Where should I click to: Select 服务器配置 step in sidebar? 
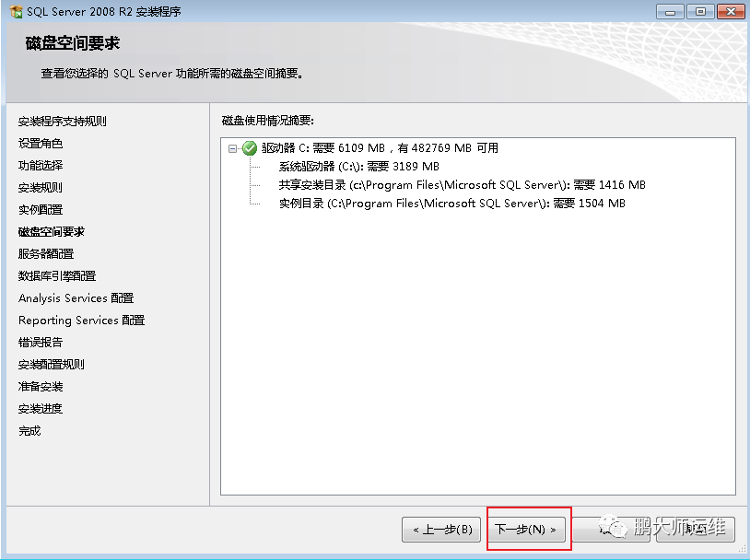tap(46, 254)
